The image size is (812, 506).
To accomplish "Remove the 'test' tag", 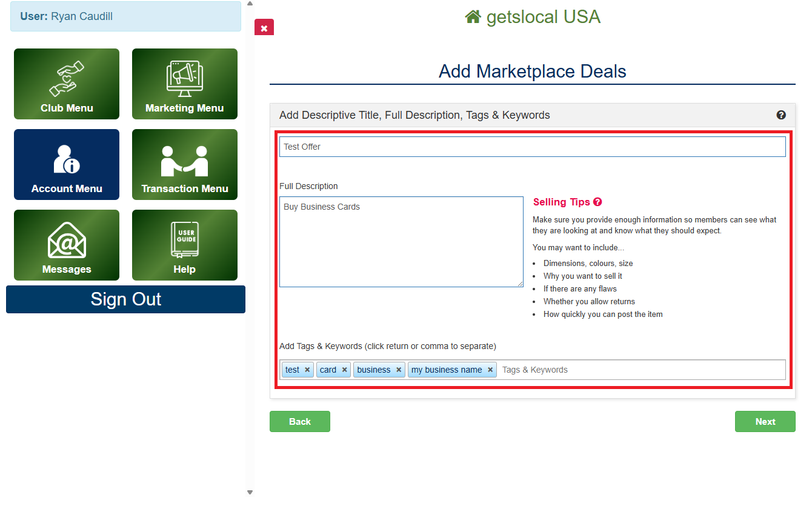I will pos(307,370).
